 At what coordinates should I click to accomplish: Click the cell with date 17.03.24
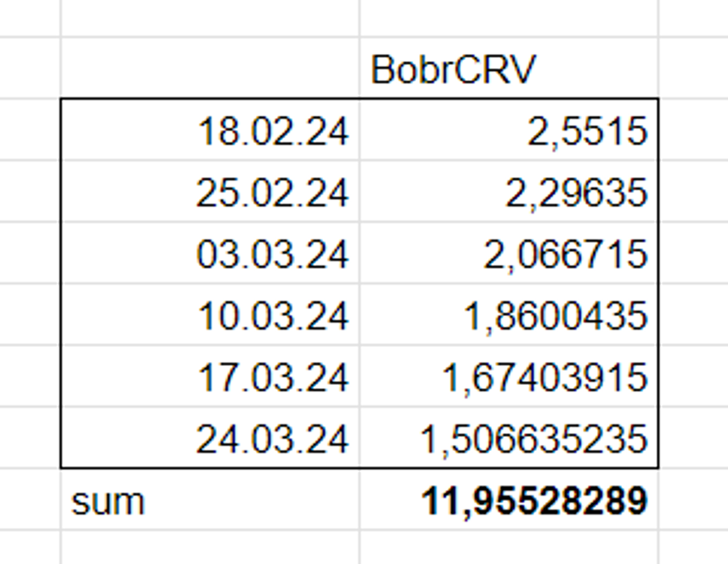(x=210, y=376)
